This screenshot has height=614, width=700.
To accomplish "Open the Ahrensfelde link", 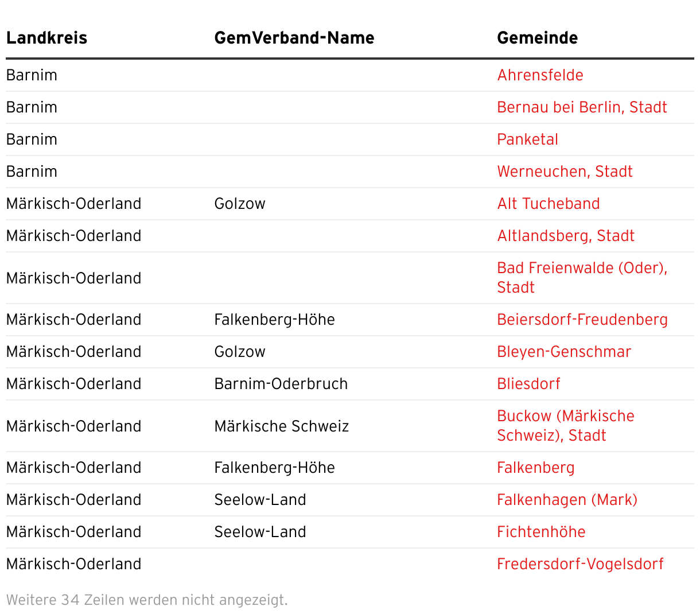I will coord(540,75).
